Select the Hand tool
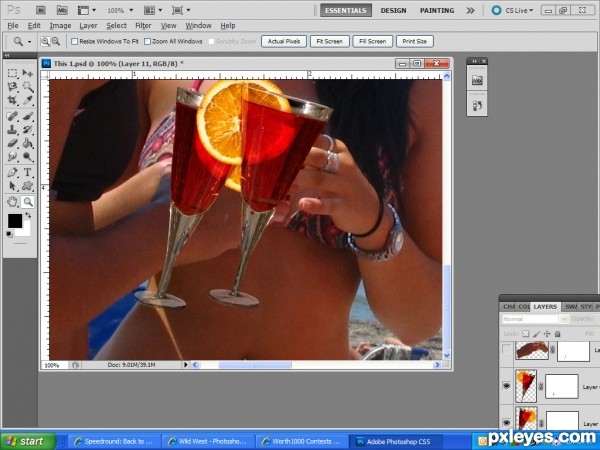The width and height of the screenshot is (600, 450). [13, 202]
